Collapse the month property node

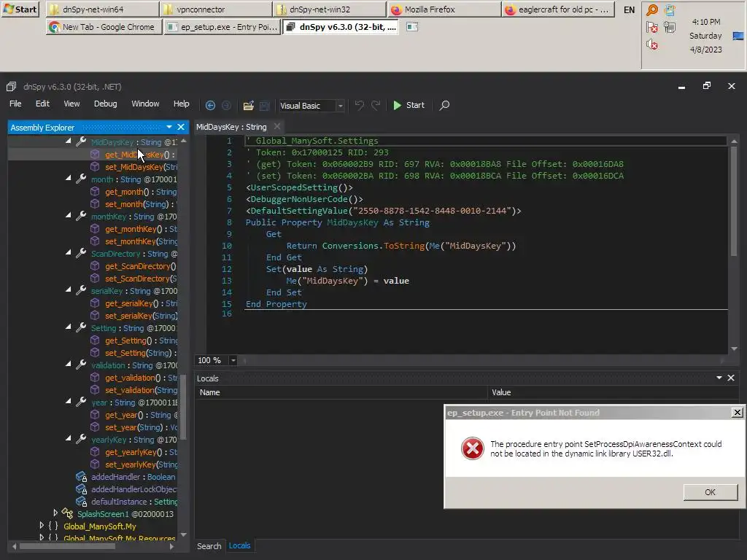click(68, 178)
